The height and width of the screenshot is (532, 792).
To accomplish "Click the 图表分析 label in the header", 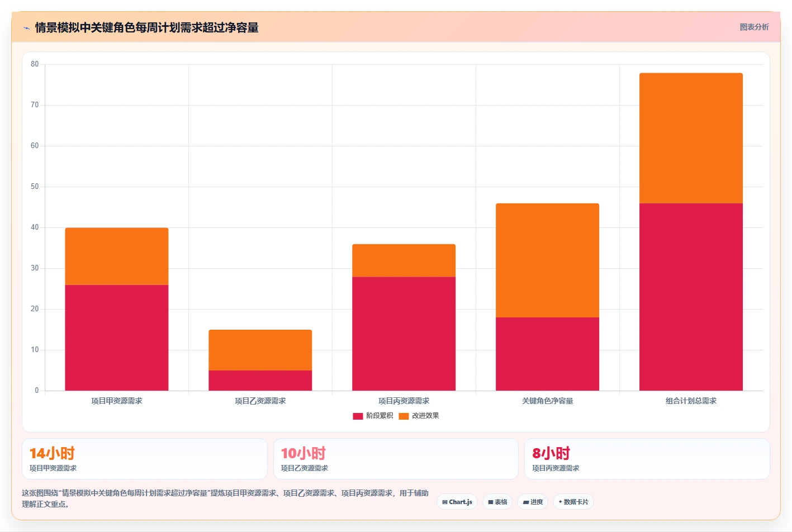I will tap(754, 27).
